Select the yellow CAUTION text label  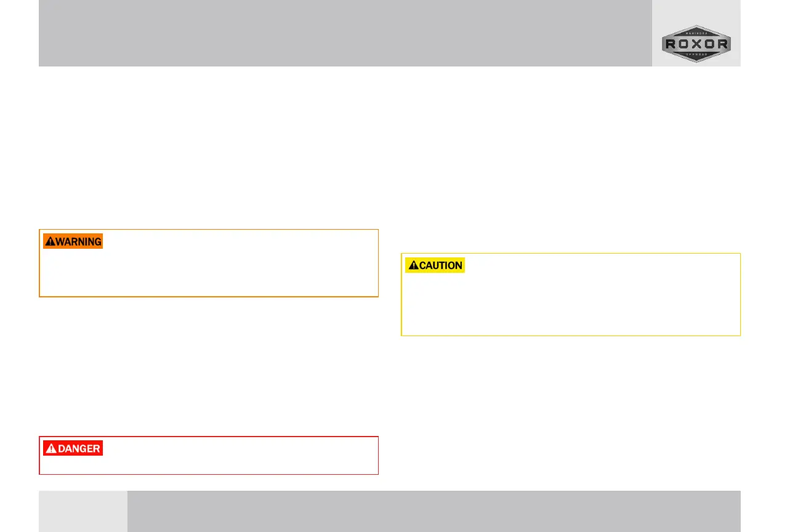435,265
